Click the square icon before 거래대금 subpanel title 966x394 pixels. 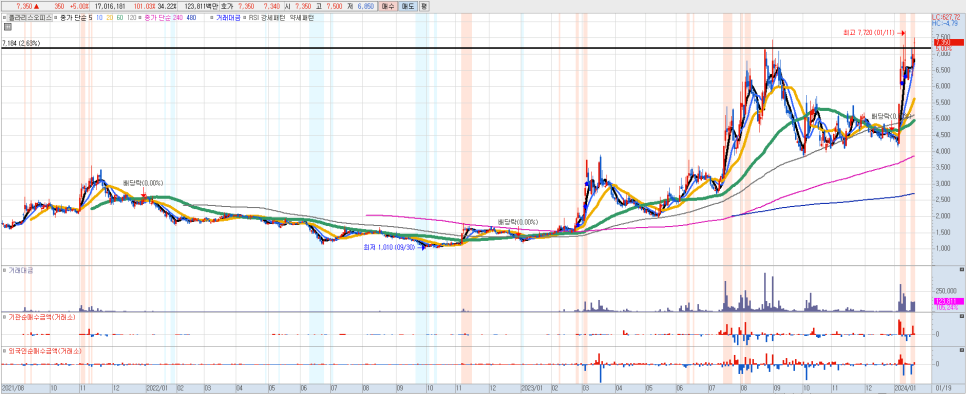click(4, 270)
